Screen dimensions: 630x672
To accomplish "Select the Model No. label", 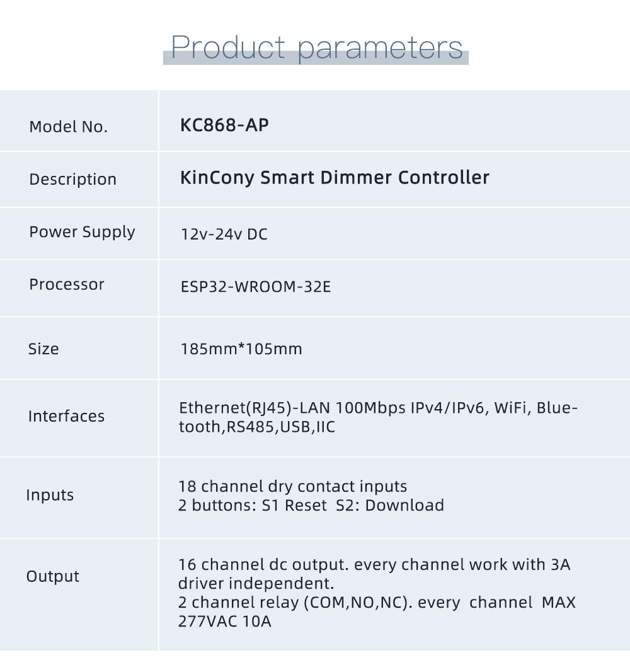I will pos(68,127).
